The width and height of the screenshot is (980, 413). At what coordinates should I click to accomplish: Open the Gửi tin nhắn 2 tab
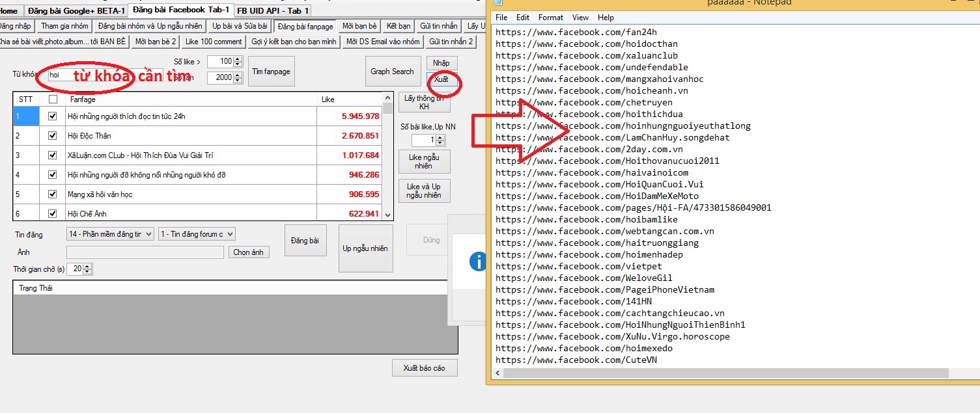click(x=451, y=42)
